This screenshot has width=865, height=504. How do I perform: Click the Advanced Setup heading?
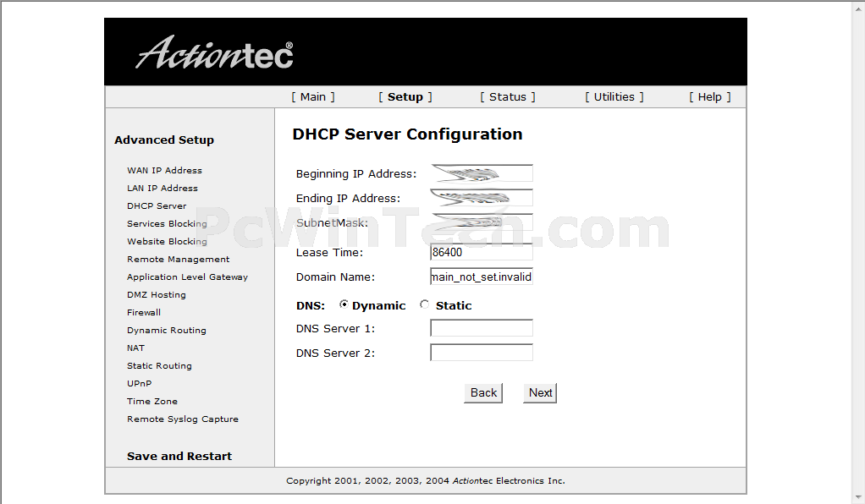[164, 140]
